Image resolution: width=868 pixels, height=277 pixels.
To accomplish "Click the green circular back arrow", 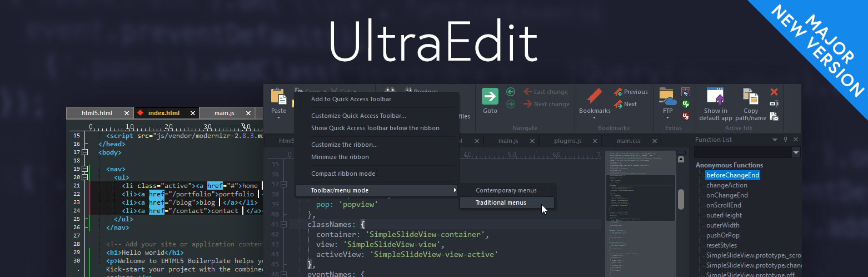I will [511, 92].
